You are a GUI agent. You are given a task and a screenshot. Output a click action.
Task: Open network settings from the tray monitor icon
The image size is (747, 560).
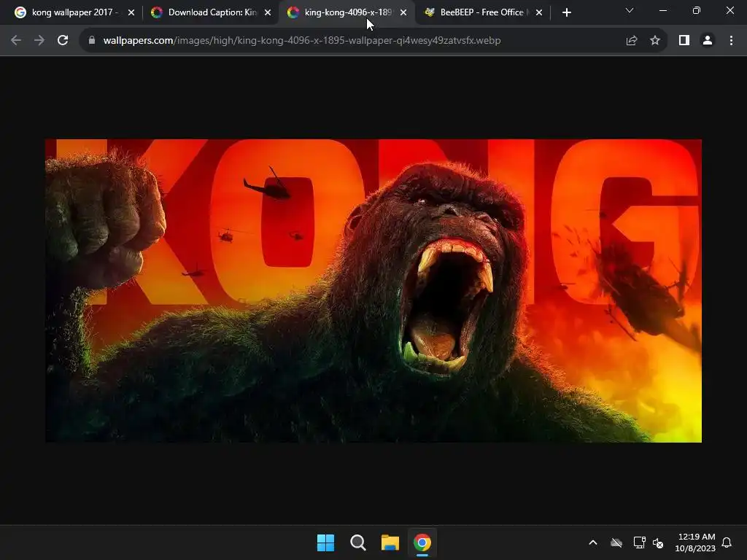click(x=639, y=542)
